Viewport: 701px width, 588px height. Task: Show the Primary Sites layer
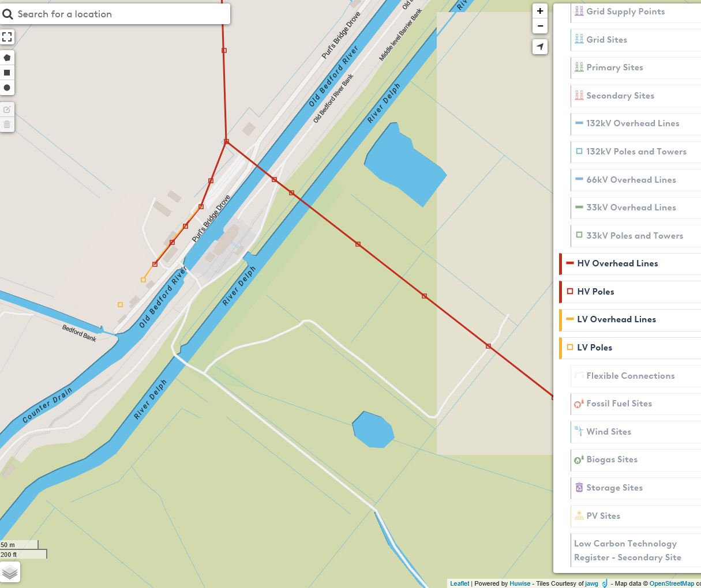[x=614, y=67]
